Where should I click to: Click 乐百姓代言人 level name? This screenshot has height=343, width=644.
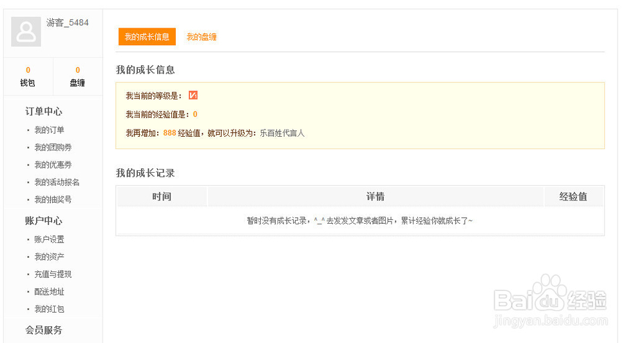tap(282, 133)
